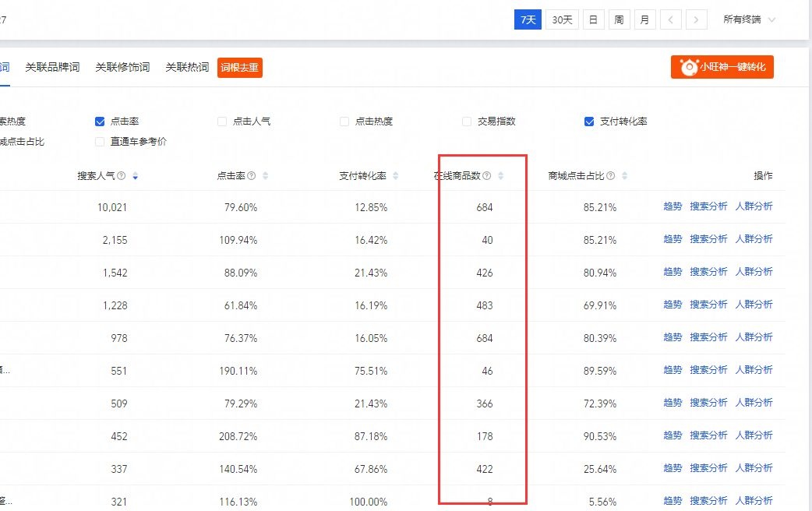Image resolution: width=812 pixels, height=511 pixels.
Task: Click the 69.91% 商城点击占比 cell
Action: coord(600,305)
